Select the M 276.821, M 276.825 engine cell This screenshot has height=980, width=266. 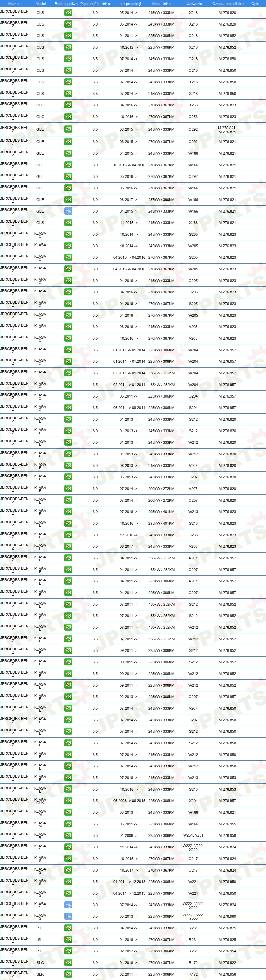(227, 130)
